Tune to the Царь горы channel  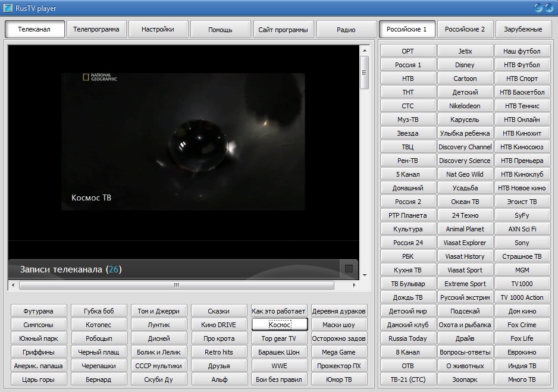39,380
